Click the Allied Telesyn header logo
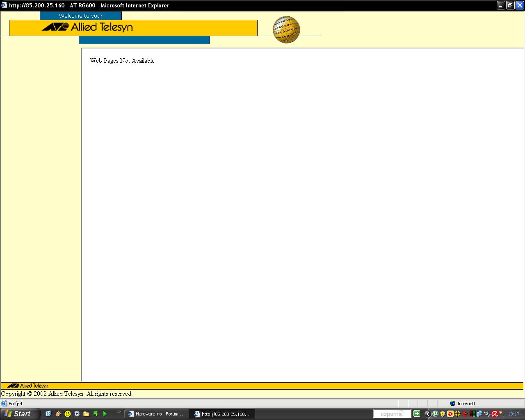 pos(87,27)
